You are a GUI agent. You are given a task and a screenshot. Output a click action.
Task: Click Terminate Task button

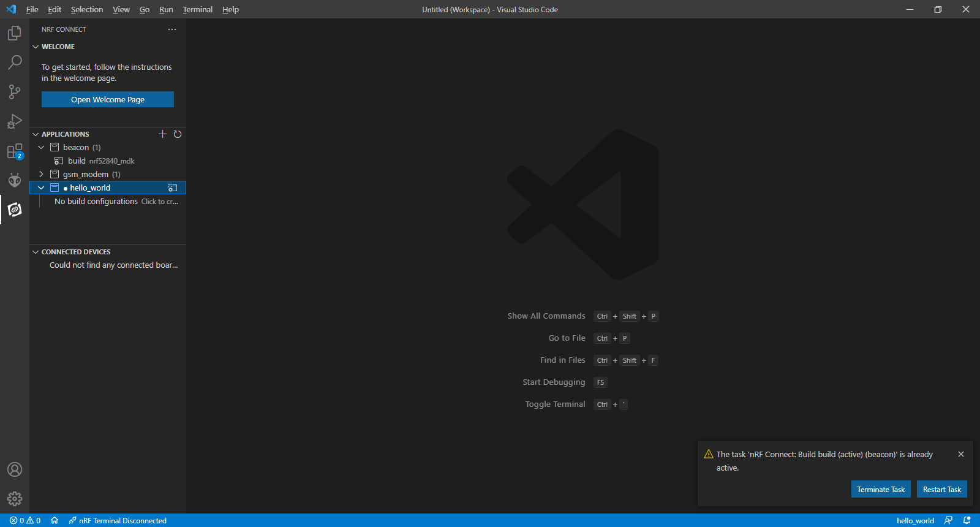coord(881,489)
